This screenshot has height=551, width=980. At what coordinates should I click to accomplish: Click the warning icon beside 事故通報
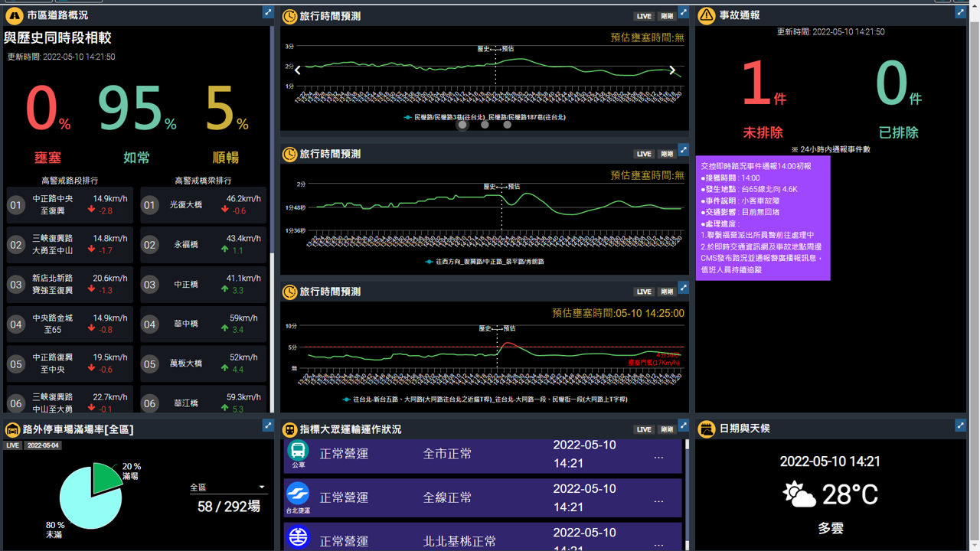point(706,15)
